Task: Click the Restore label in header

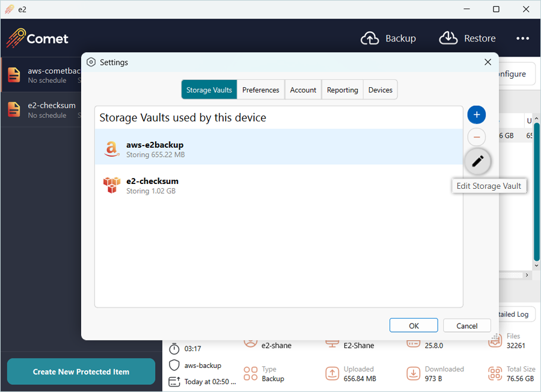Action: click(480, 38)
